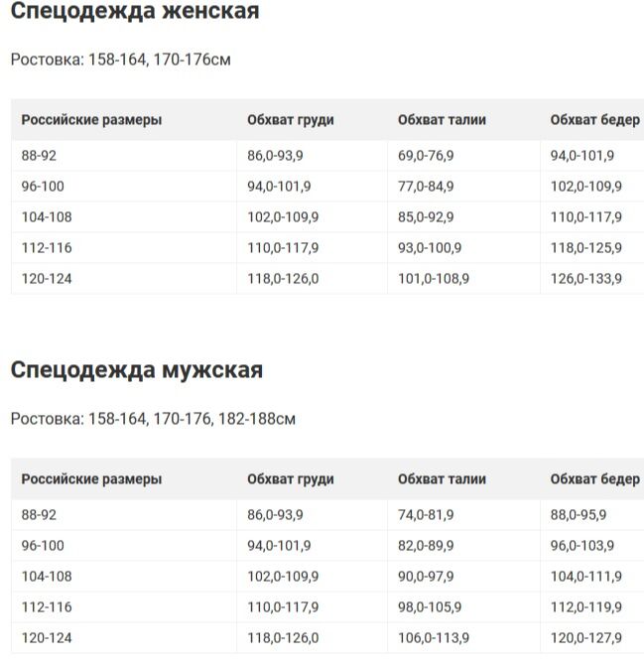Screen dimensions: 644x662
Task: Click men's 'Обхват груди' column header
Action: (291, 479)
